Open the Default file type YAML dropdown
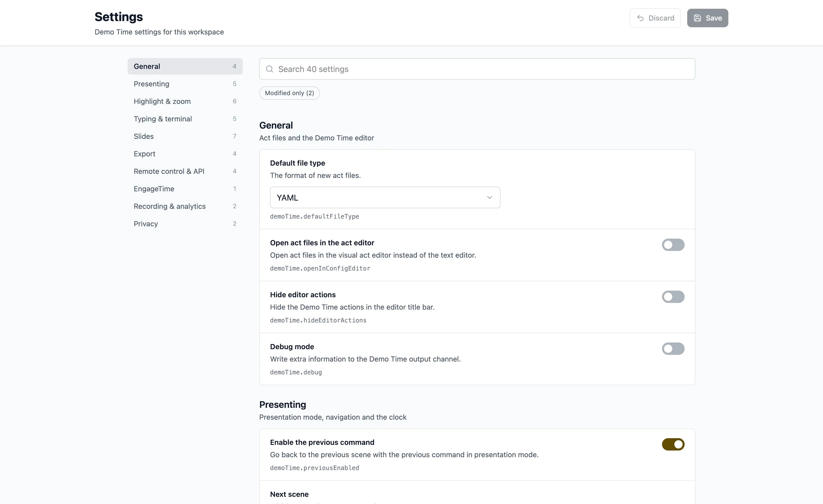Image resolution: width=823 pixels, height=504 pixels. tap(385, 197)
